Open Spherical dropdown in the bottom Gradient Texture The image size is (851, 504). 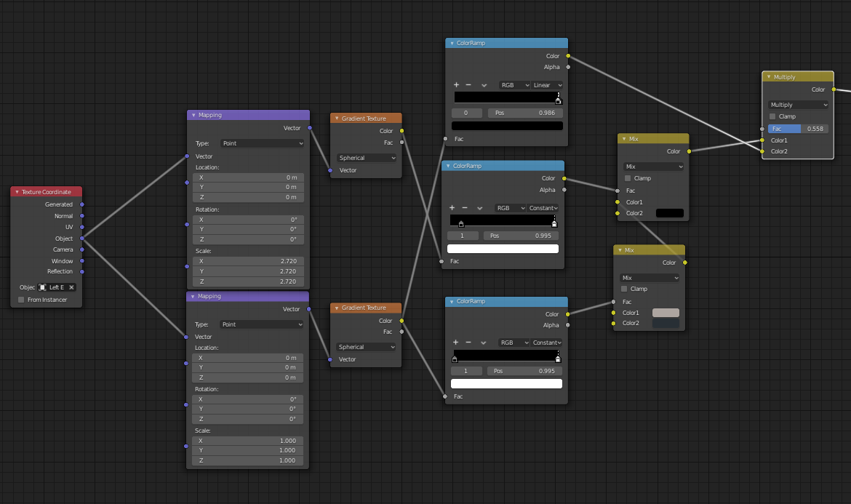367,347
